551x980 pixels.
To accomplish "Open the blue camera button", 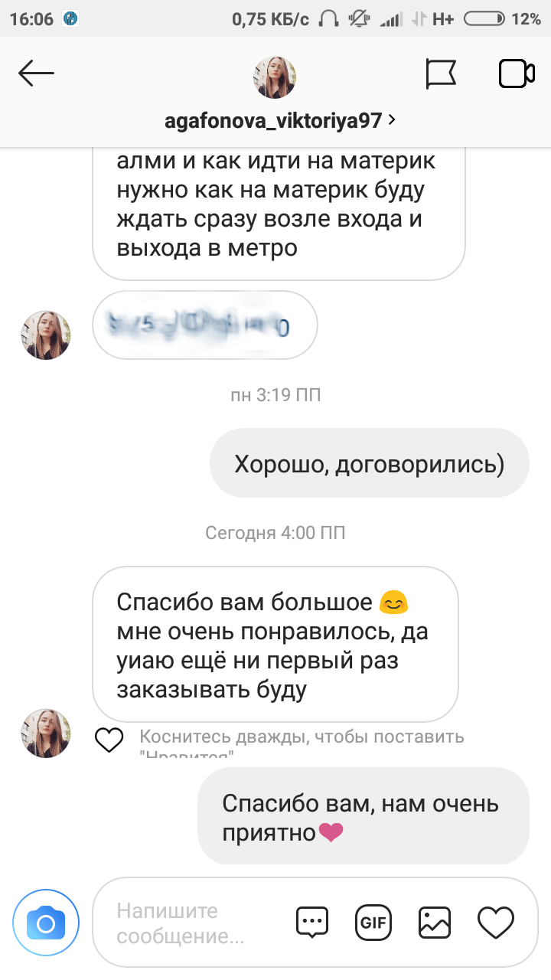I will click(x=46, y=923).
